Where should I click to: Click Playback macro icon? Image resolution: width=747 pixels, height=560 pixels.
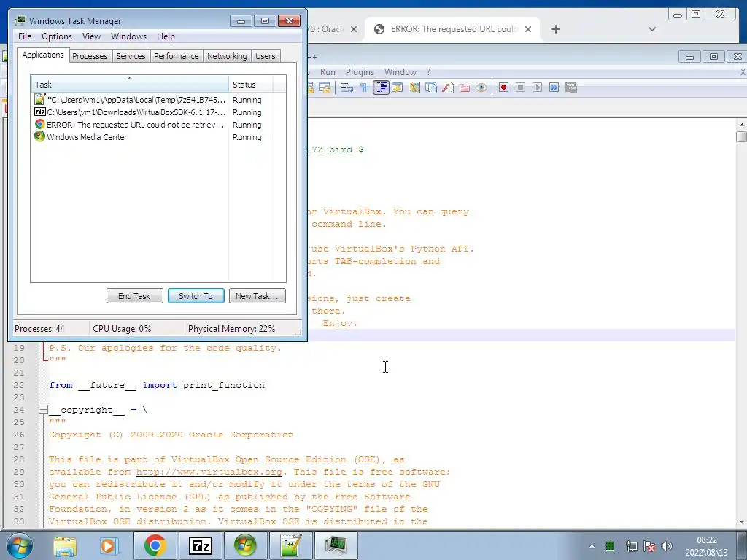point(537,87)
